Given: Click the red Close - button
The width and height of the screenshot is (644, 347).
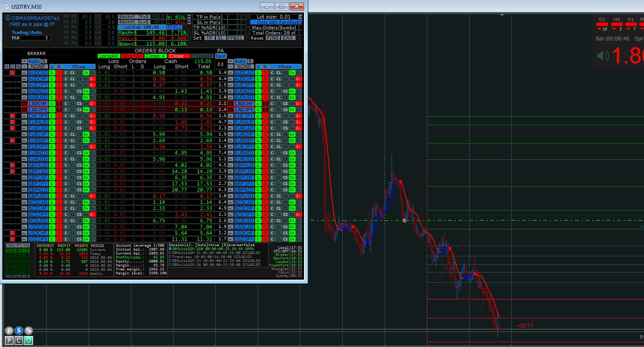Looking at the screenshot, I should [x=179, y=56].
